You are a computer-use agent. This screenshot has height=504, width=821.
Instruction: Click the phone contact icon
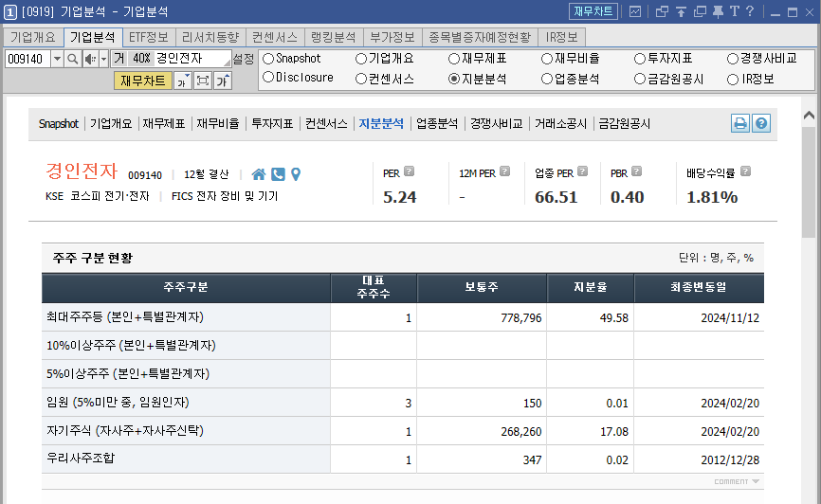click(x=278, y=174)
